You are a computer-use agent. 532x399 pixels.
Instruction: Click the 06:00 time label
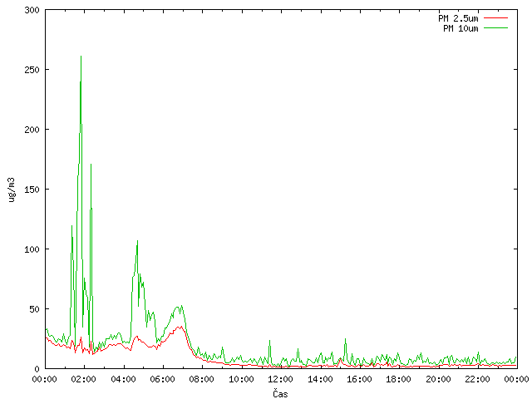[x=163, y=379]
